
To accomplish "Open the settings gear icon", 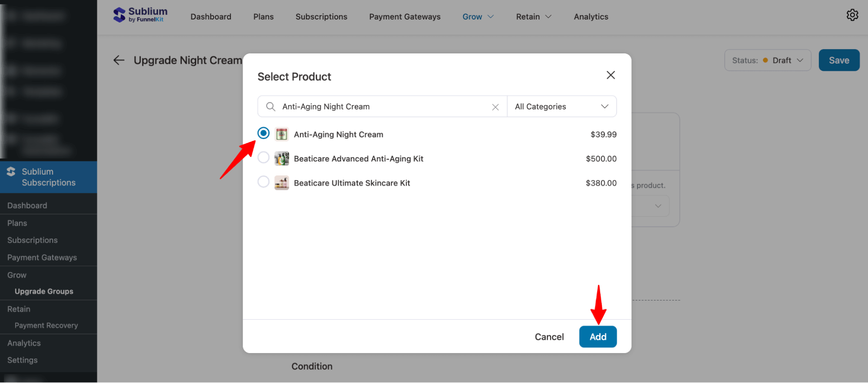I will pyautogui.click(x=852, y=15).
